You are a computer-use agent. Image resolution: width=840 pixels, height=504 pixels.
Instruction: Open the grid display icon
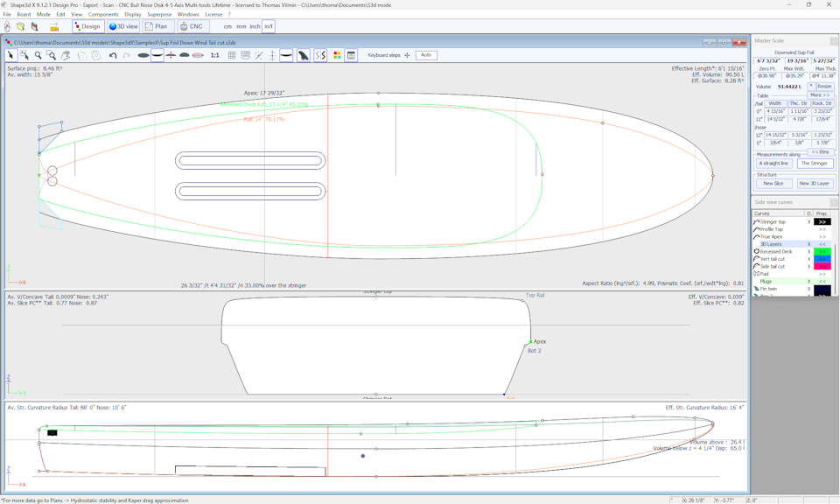tap(232, 55)
